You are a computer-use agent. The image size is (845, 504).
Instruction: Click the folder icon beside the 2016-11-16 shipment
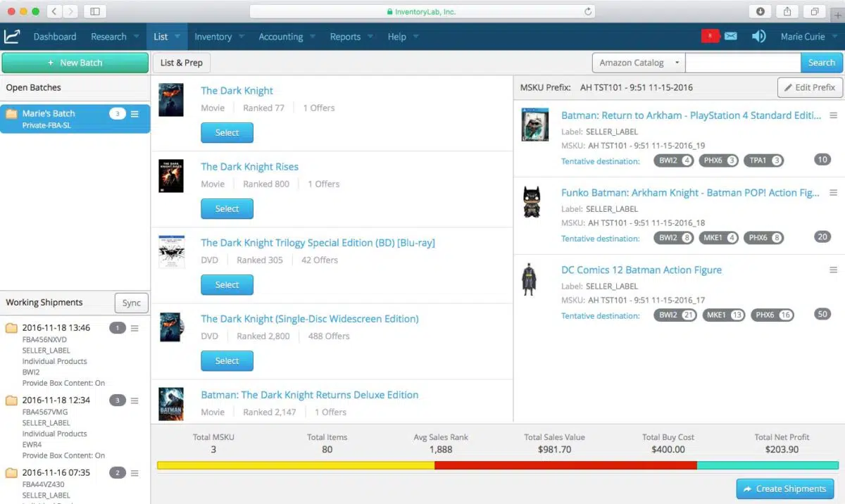(x=11, y=473)
